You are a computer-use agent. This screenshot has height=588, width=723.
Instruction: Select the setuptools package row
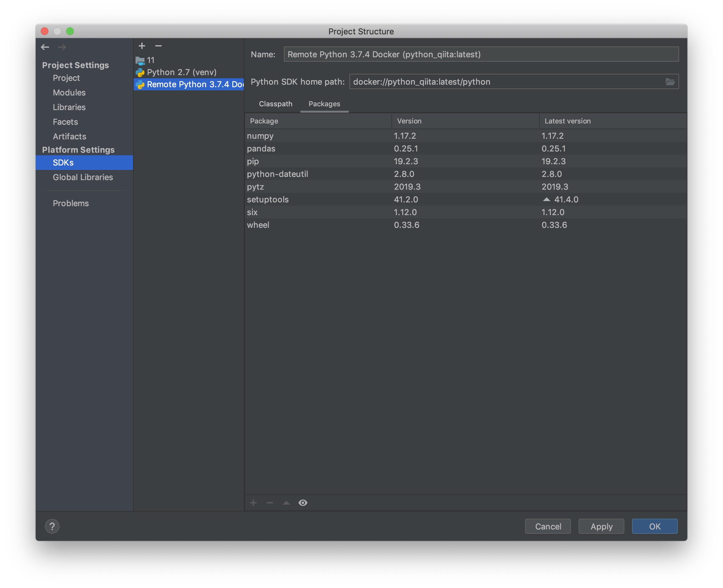coord(466,199)
